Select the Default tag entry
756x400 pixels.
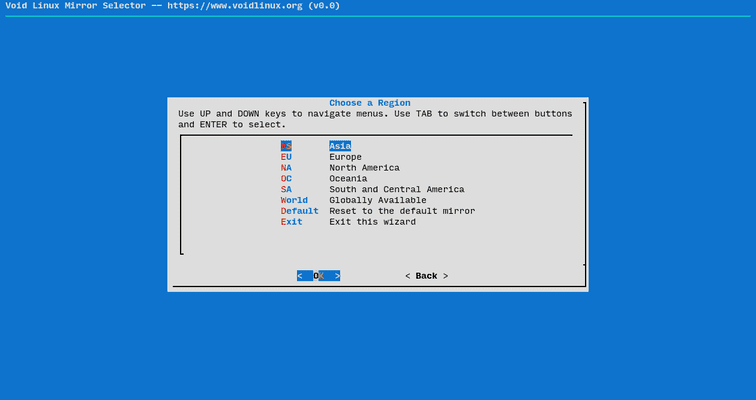pos(299,211)
